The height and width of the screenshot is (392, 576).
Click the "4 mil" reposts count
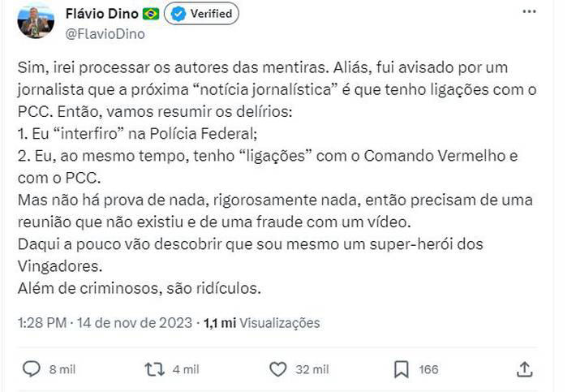tap(186, 369)
